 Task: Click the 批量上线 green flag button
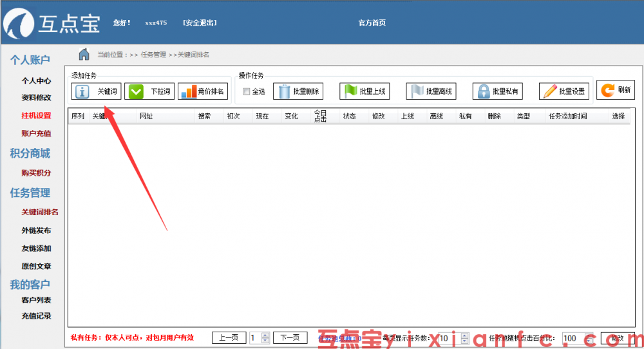coord(365,91)
